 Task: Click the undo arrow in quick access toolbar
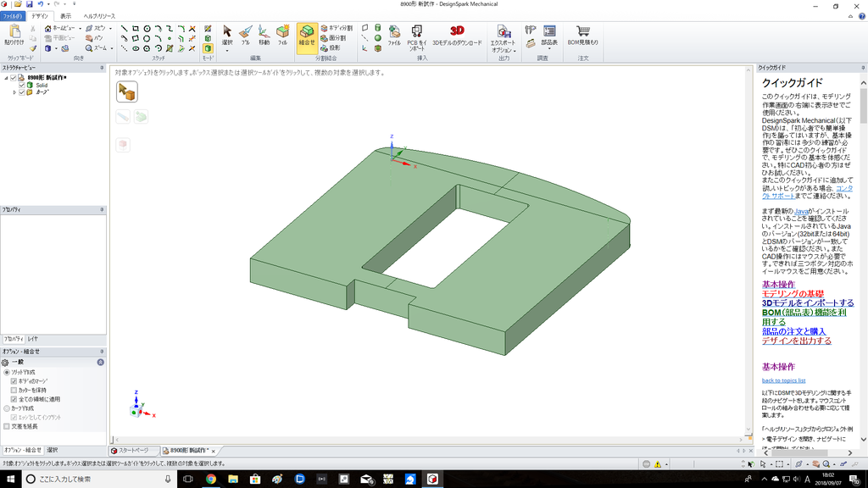pos(40,4)
